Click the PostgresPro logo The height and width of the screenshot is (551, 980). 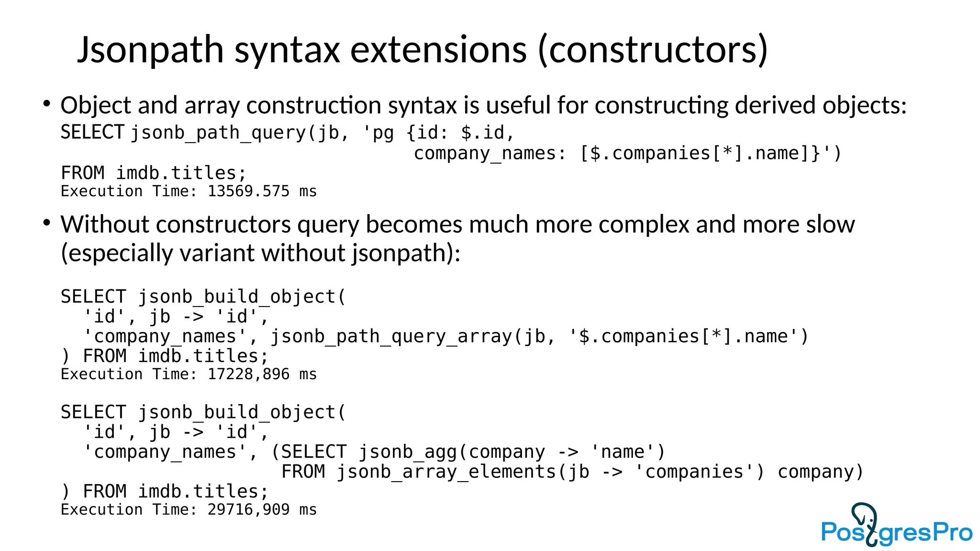tap(897, 525)
